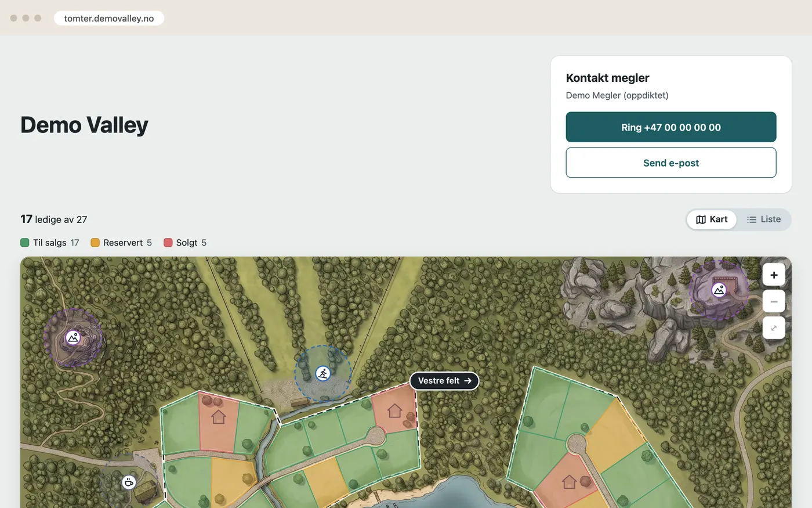This screenshot has height=508, width=812.
Task: Toggle fullscreen map view
Action: [x=774, y=328]
